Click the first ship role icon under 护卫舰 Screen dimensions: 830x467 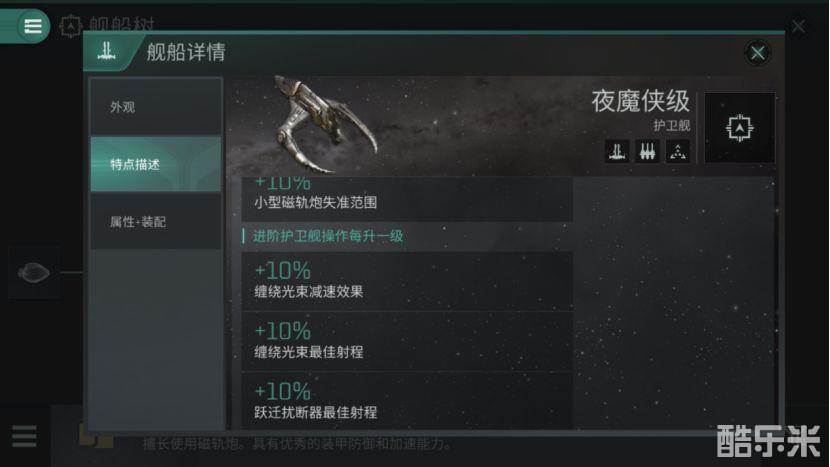[617, 151]
